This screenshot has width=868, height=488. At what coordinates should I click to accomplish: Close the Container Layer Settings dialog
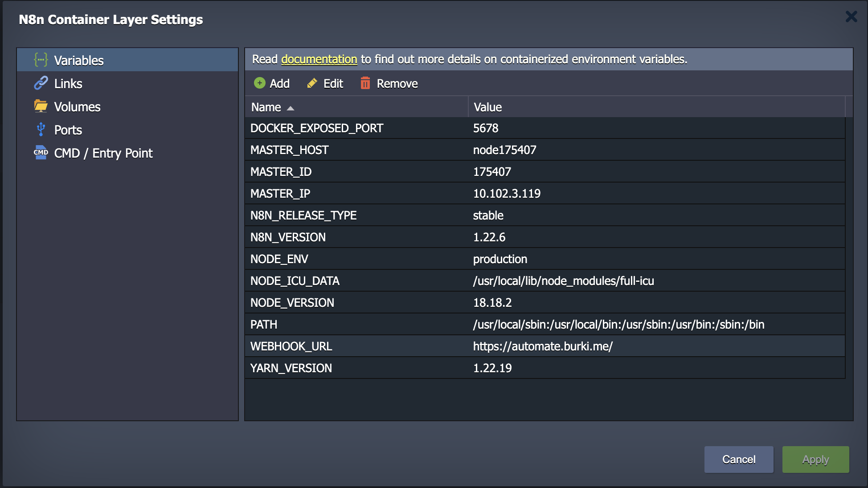[851, 17]
